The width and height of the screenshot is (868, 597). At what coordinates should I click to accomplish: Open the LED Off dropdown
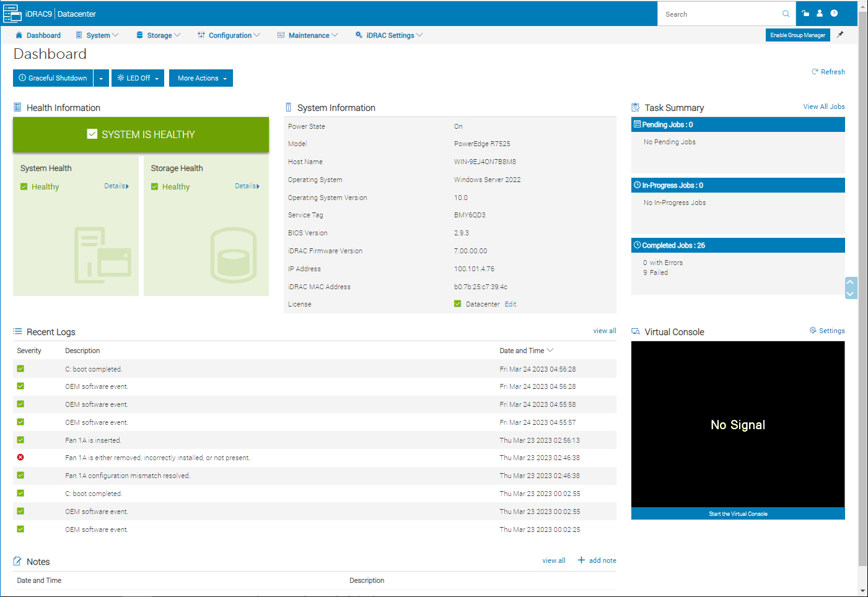pyautogui.click(x=138, y=79)
